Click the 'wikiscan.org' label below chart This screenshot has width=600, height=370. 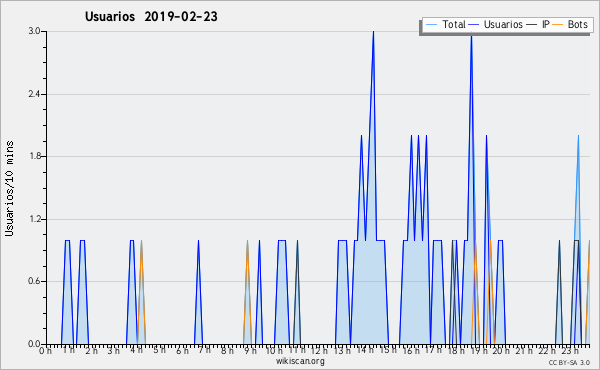pyautogui.click(x=300, y=361)
